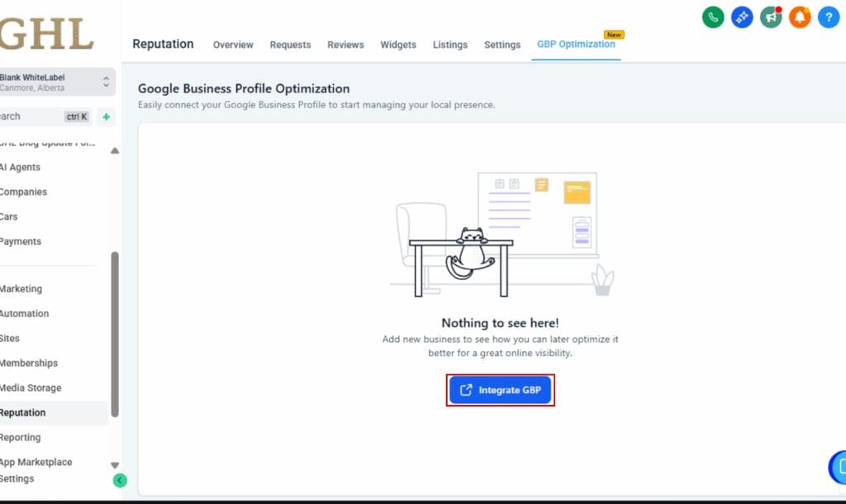Click the Integrate GBP button
Image resolution: width=846 pixels, height=504 pixels.
tap(500, 388)
